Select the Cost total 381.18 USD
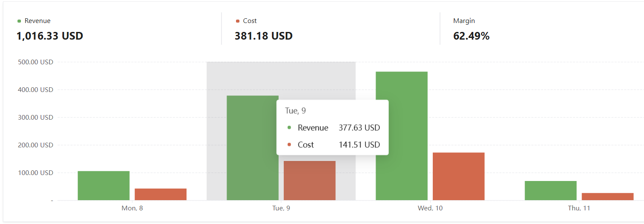This screenshot has width=644, height=224. pyautogui.click(x=263, y=36)
